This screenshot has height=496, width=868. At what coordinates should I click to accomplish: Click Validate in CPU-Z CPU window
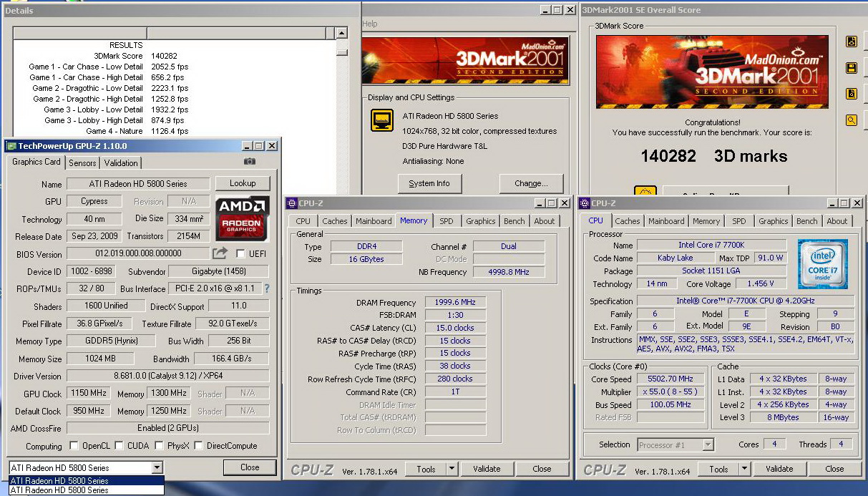point(779,469)
